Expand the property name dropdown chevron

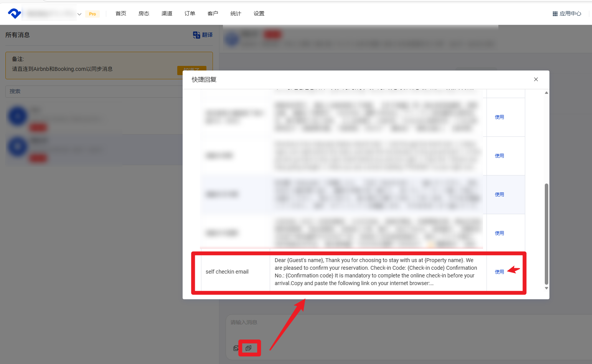(x=79, y=14)
